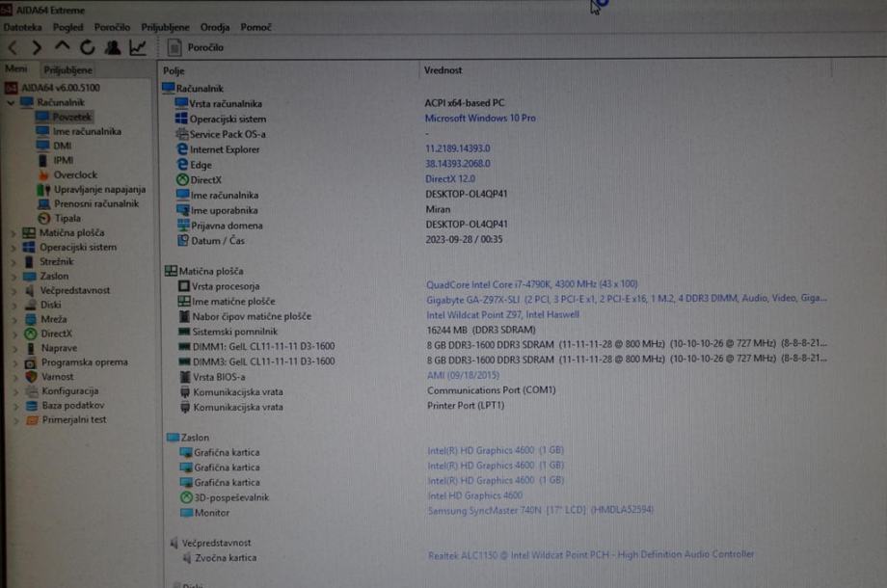This screenshot has width=887, height=588.
Task: Select the DIMM1: GeIL CL11-11-11 D3-1600 row
Action: [503, 345]
